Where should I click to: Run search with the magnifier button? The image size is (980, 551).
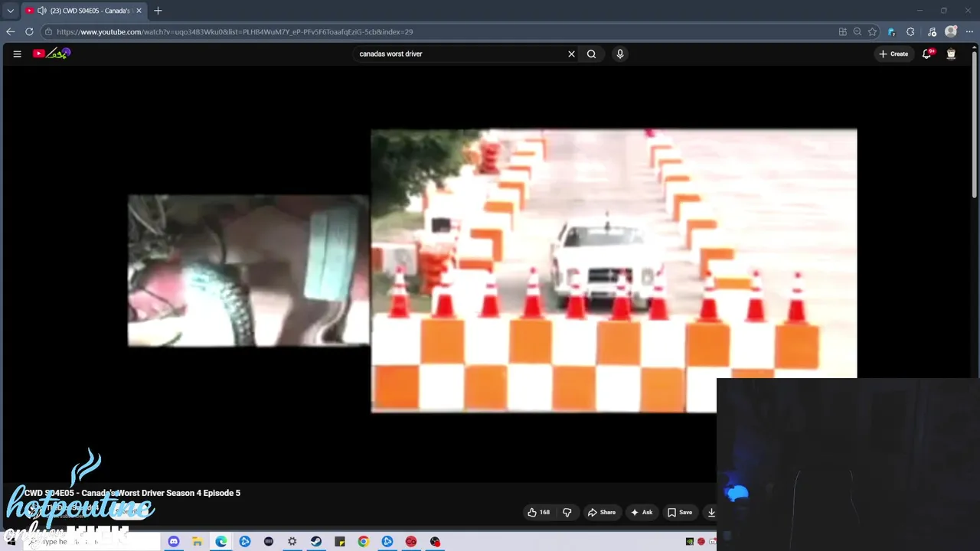point(591,54)
